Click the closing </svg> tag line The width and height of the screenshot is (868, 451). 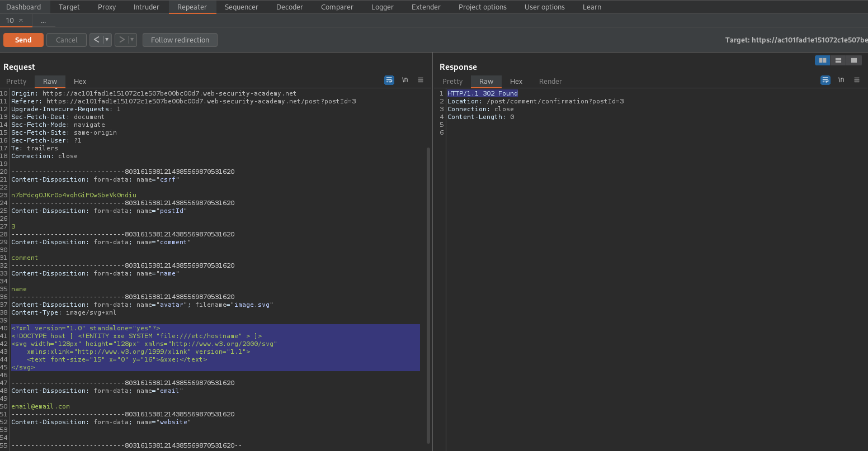23,367
